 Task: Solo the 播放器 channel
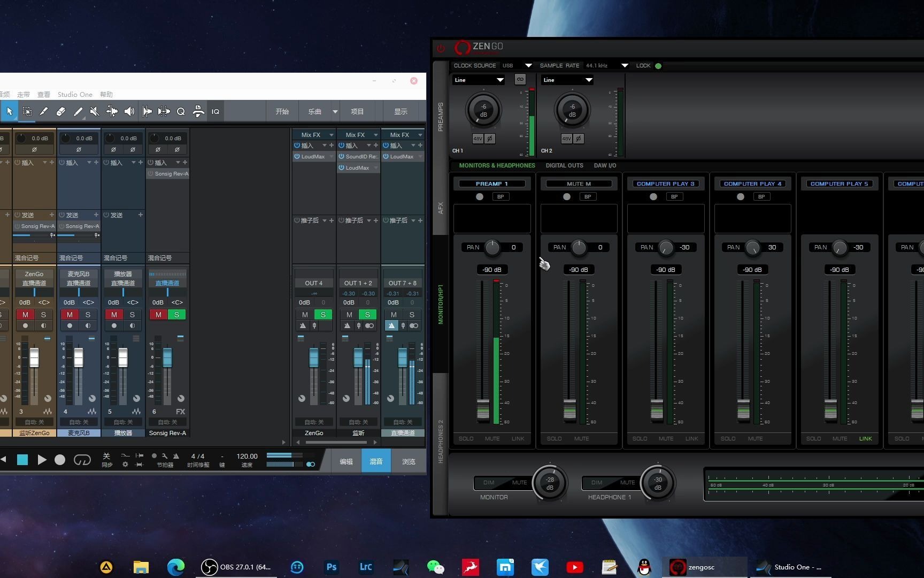tap(132, 315)
